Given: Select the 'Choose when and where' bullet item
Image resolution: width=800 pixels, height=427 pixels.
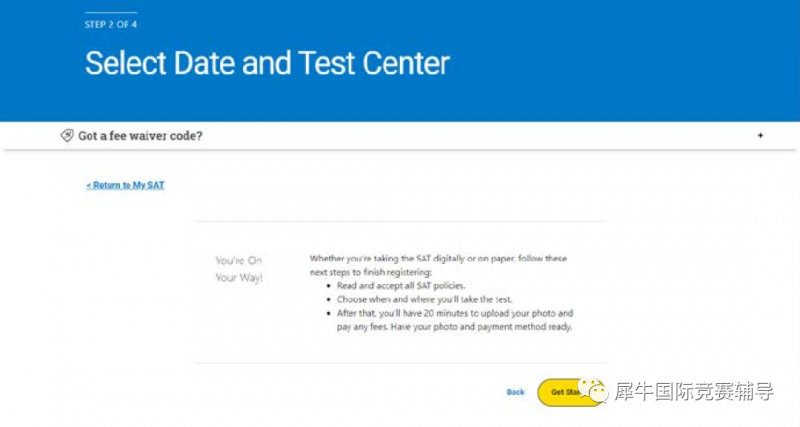Looking at the screenshot, I should coord(424,299).
